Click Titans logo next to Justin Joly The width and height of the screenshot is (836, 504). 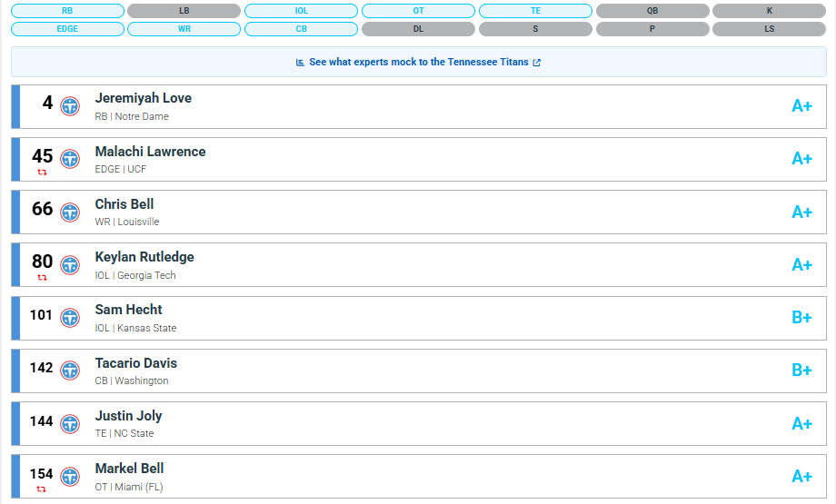point(70,423)
